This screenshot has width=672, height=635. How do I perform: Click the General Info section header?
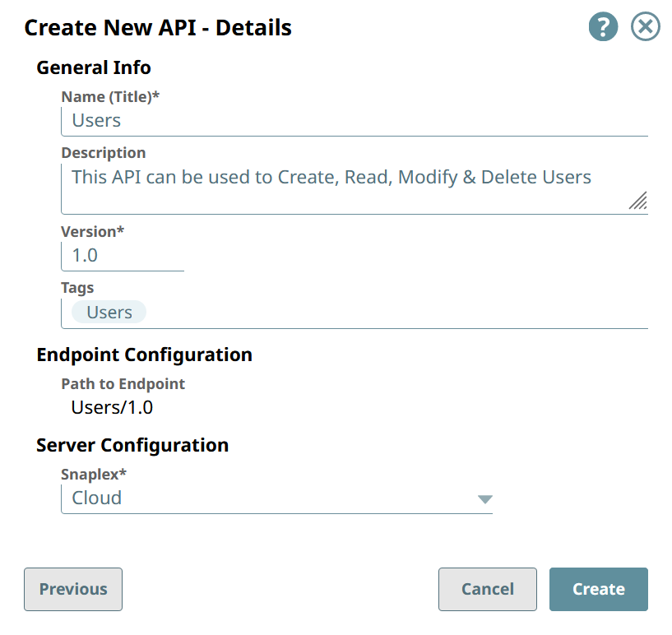point(93,67)
